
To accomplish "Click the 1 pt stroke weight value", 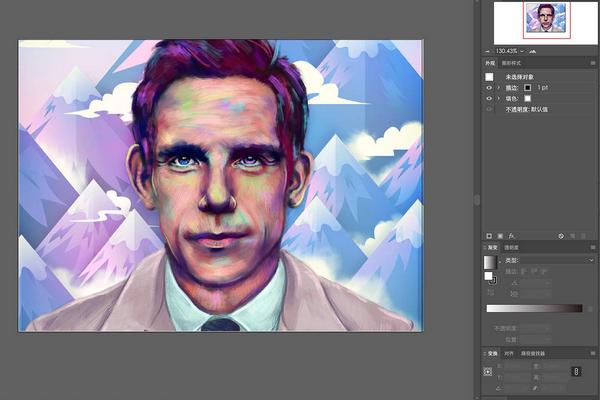I will 542,88.
